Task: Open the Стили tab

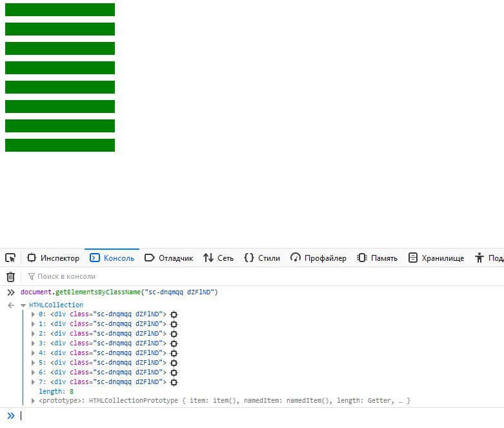Action: (x=262, y=258)
